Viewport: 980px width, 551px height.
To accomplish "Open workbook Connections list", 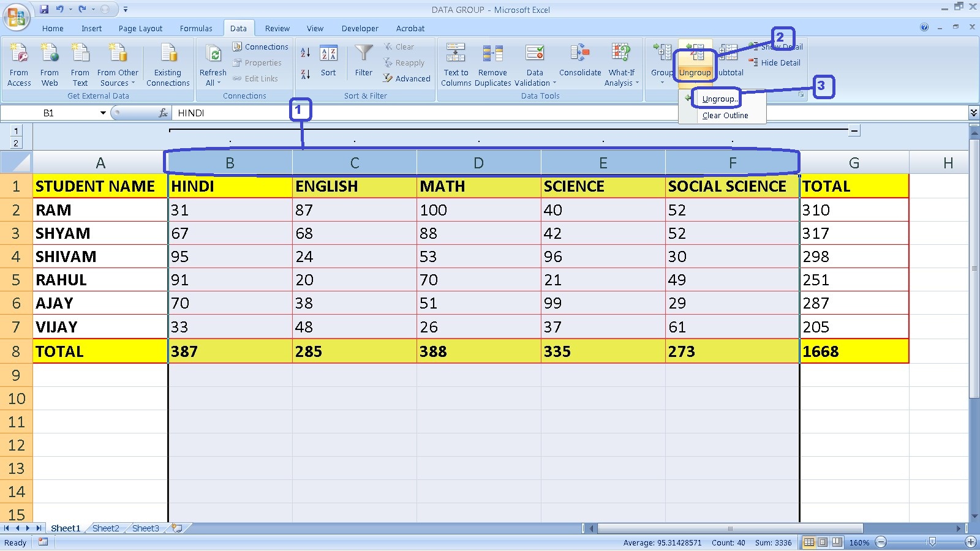I will pyautogui.click(x=260, y=47).
